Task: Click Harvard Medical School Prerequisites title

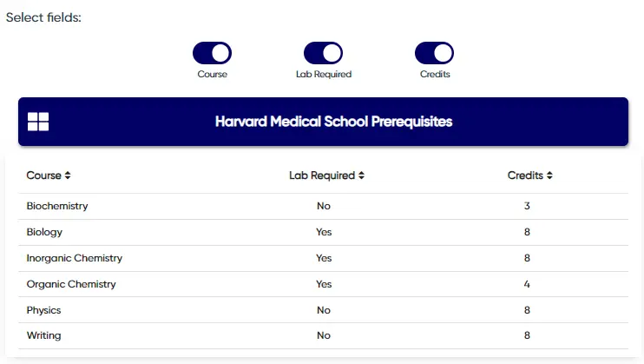Action: point(333,122)
